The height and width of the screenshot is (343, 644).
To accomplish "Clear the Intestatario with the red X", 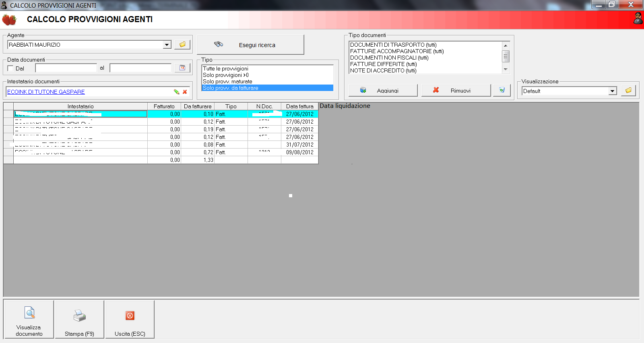I will [185, 92].
